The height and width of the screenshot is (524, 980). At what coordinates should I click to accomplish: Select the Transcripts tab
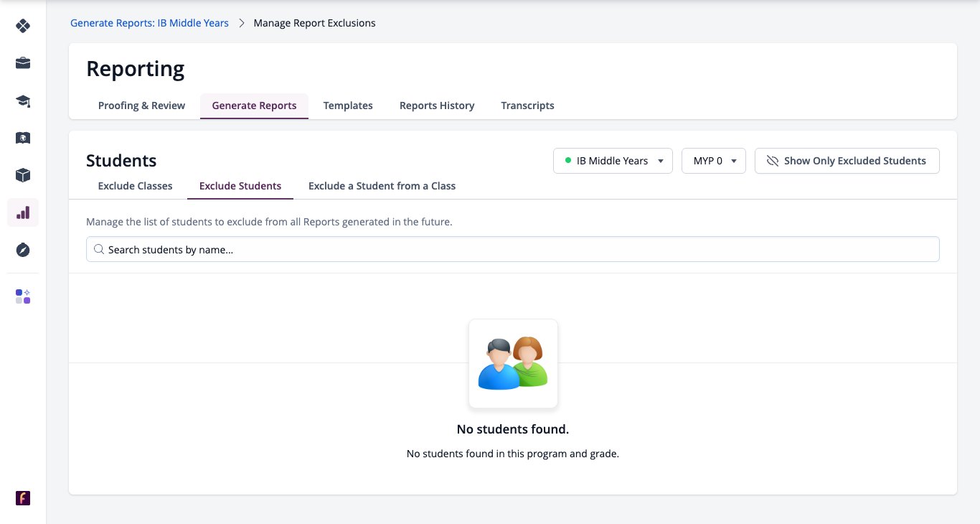pyautogui.click(x=527, y=106)
